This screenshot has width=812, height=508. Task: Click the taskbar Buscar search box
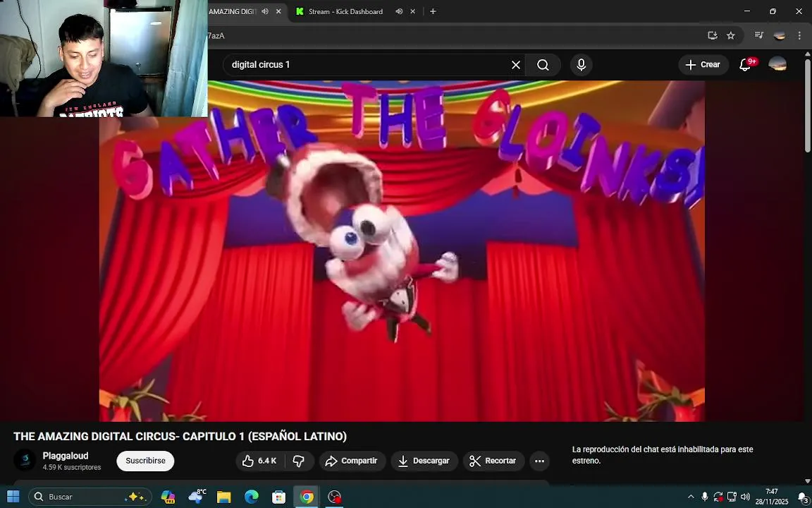(90, 497)
